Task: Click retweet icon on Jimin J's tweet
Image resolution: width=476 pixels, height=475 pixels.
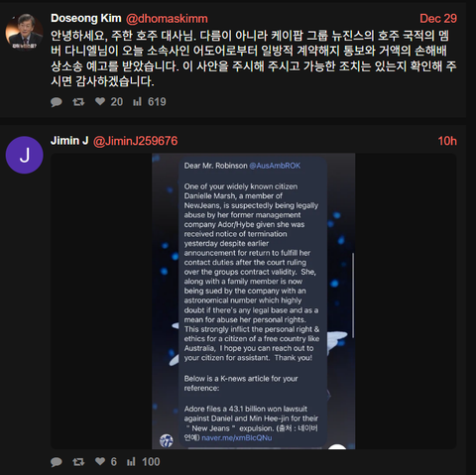Action: pyautogui.click(x=78, y=461)
